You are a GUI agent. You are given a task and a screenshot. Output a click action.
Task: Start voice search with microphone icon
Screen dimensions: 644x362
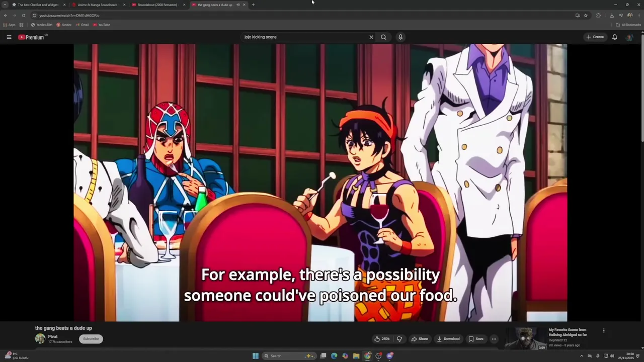click(x=400, y=37)
